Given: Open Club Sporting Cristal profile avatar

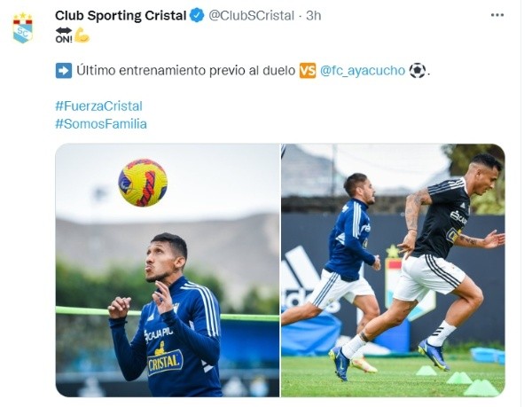Looking at the screenshot, I should (x=23, y=27).
